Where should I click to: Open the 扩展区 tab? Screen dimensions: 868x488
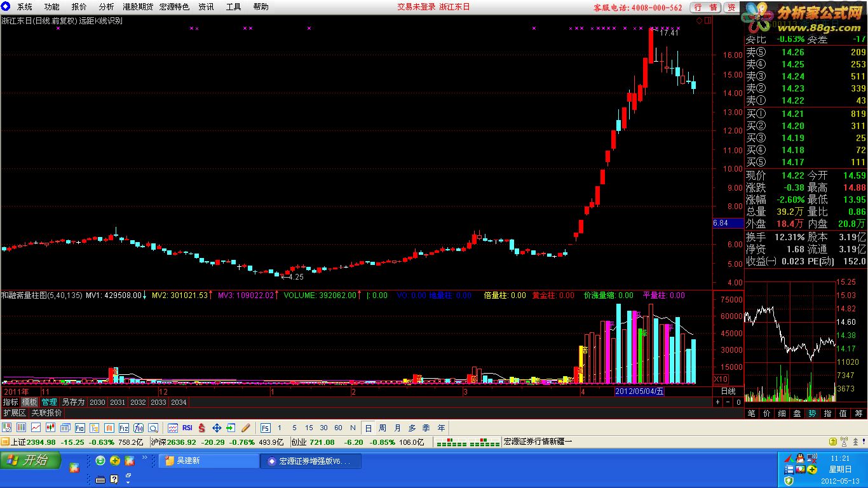point(15,412)
